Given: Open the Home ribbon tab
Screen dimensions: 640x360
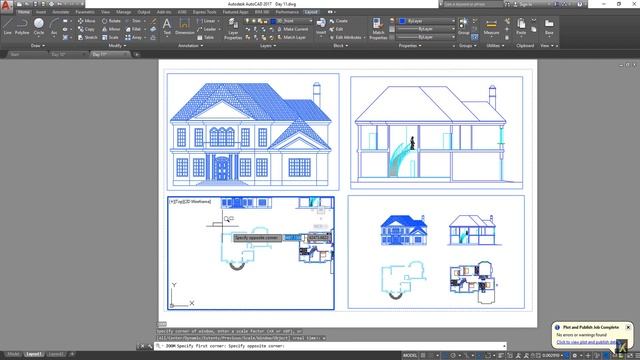Looking at the screenshot, I should pyautogui.click(x=24, y=12).
